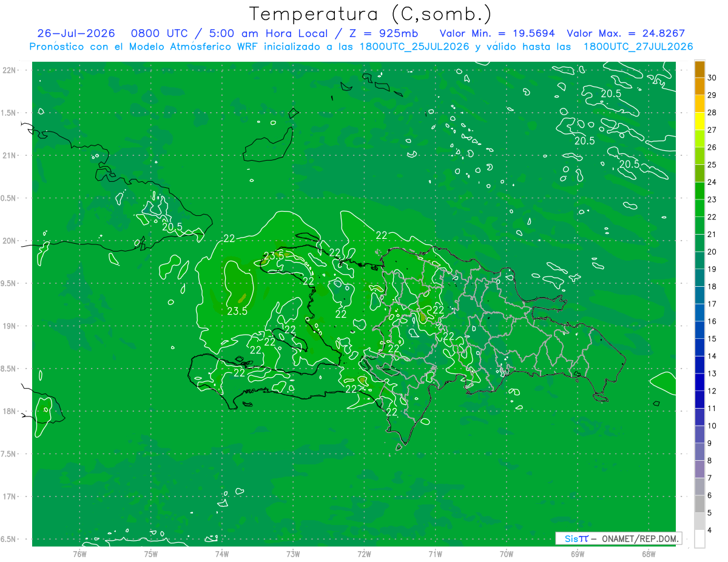The width and height of the screenshot is (728, 562).
Task: Click colorbar label 17
Action: [x=712, y=304]
